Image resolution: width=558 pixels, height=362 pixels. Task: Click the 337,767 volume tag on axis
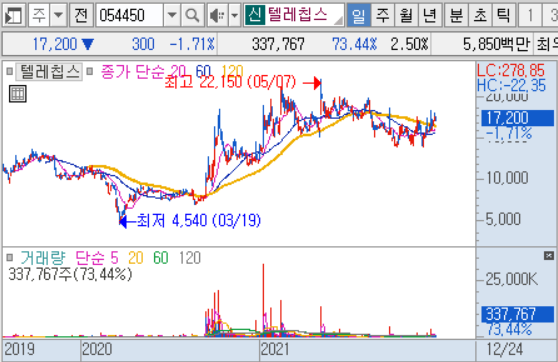517,314
